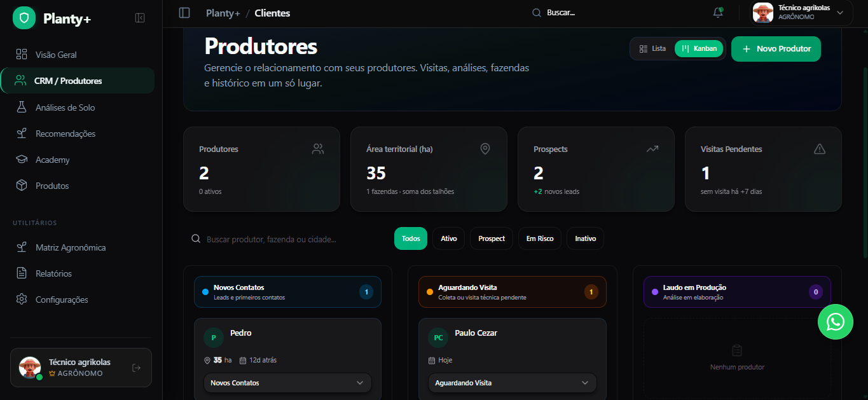Select the Em Risco filter chip
Screen dimensions: 868x400
click(539, 238)
